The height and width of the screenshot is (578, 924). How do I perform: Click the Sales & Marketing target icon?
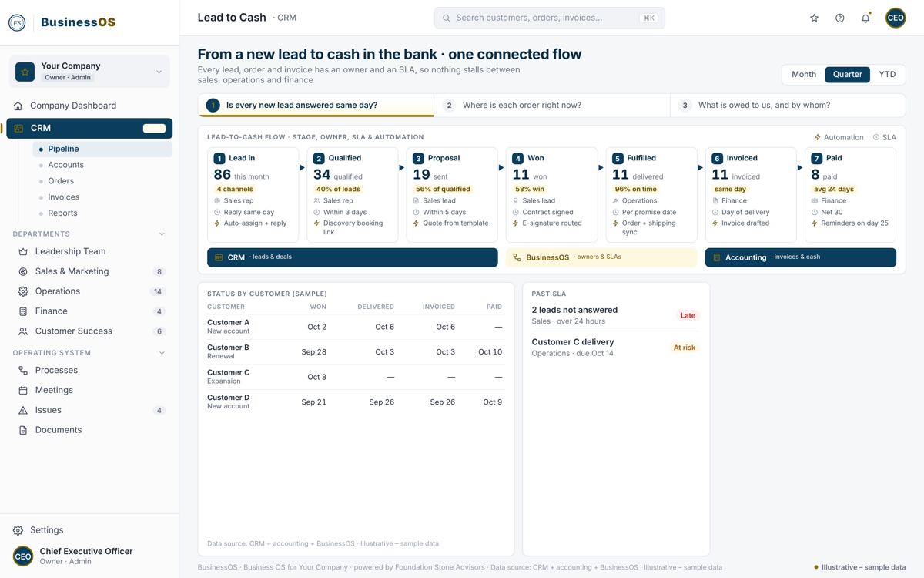coord(23,271)
